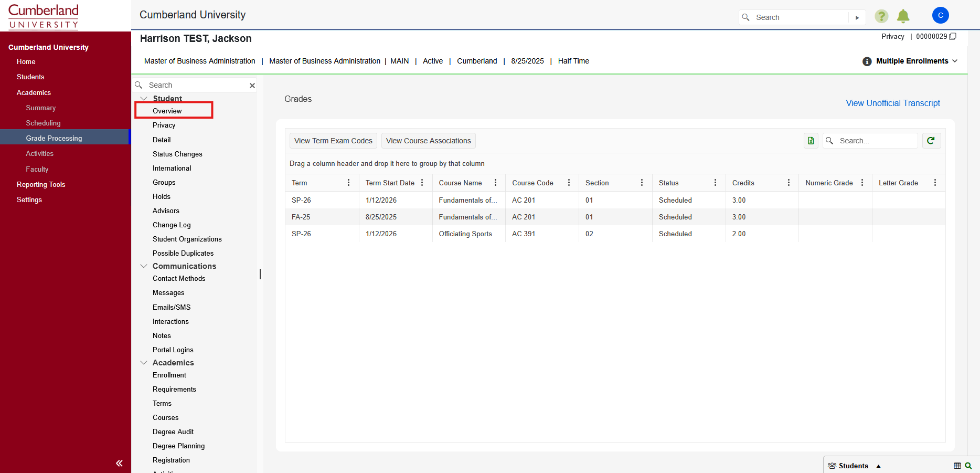
Task: Click the Multiple Enrollments info icon
Action: coord(867,61)
